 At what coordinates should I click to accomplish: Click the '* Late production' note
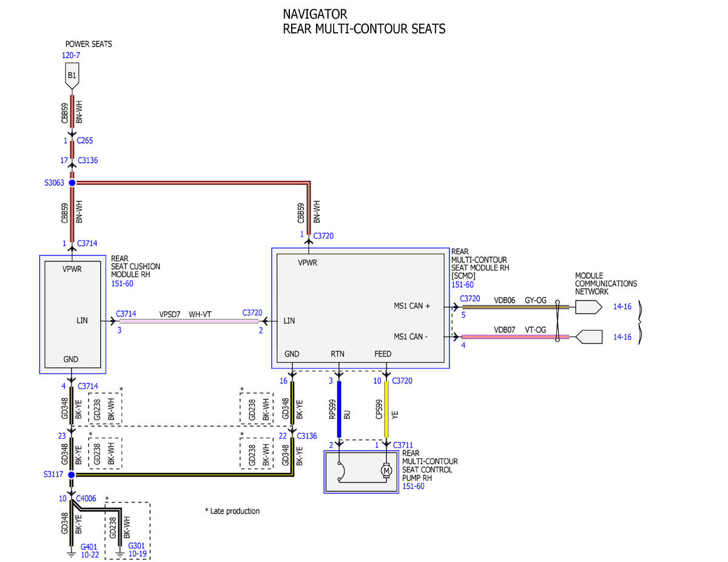(232, 511)
